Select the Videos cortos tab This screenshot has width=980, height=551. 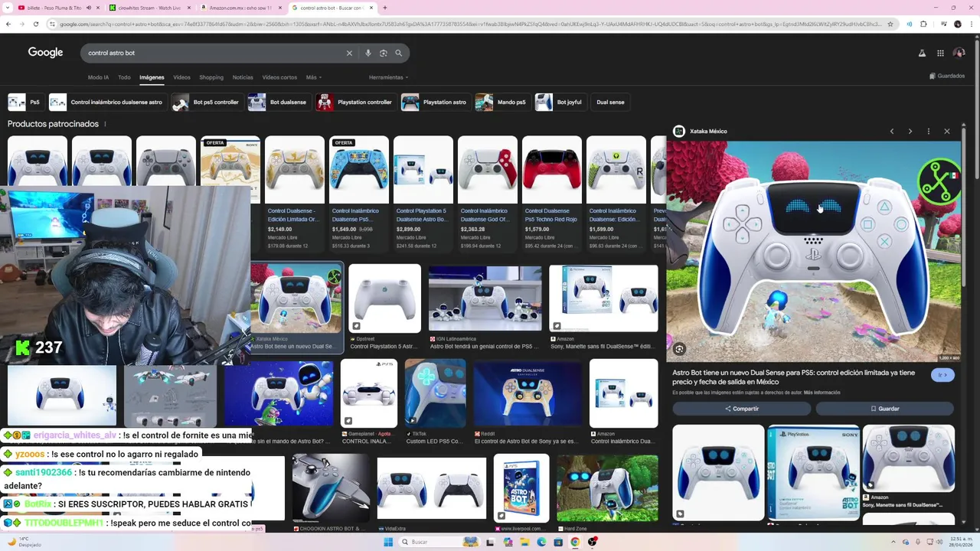point(279,77)
